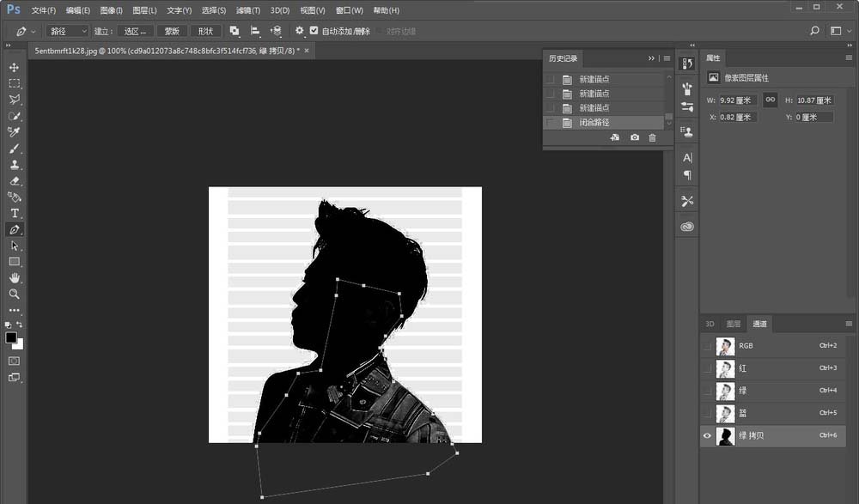Click the history panel trash icon
Image resolution: width=859 pixels, height=504 pixels.
coord(652,137)
